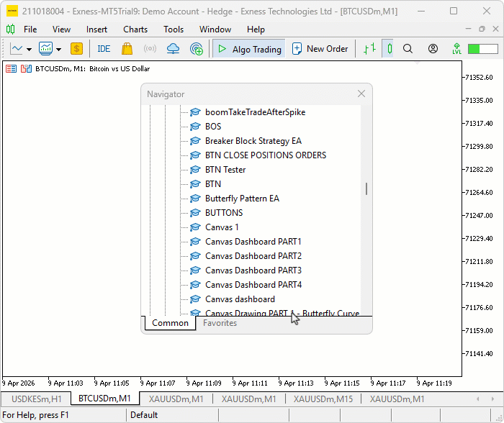
Task: Minimize the inner chart window
Action: [468, 29]
